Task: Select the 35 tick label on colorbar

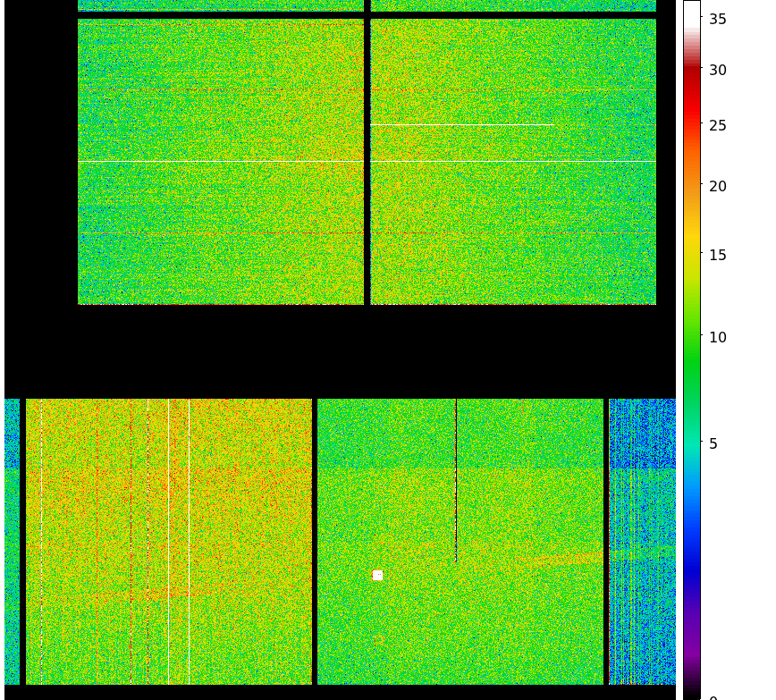Action: (x=718, y=20)
